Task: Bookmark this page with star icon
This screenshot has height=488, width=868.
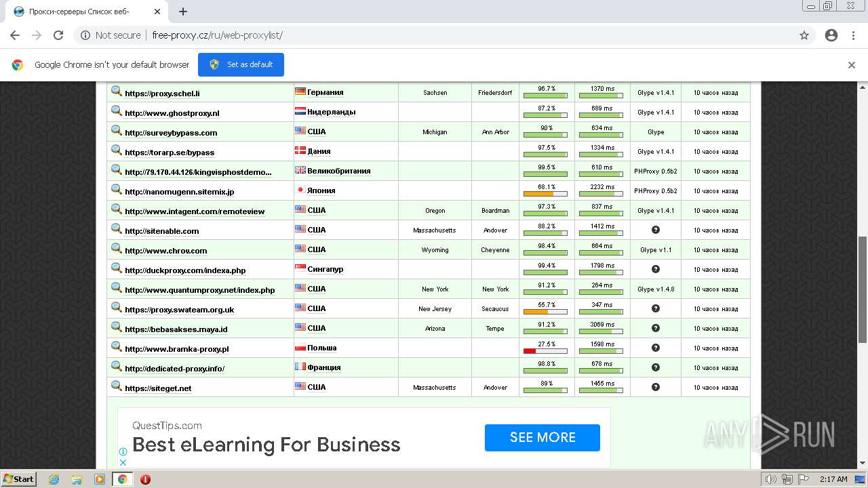Action: [804, 35]
